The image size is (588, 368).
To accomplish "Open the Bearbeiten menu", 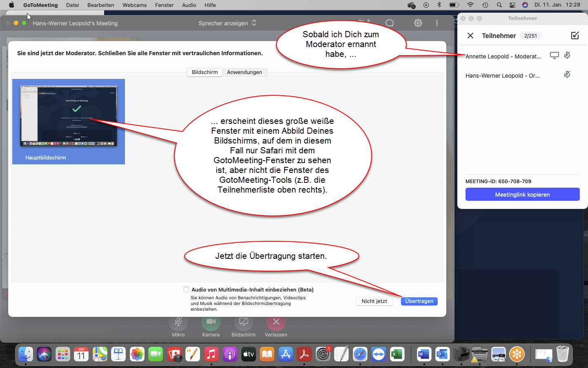I will 100,5.
